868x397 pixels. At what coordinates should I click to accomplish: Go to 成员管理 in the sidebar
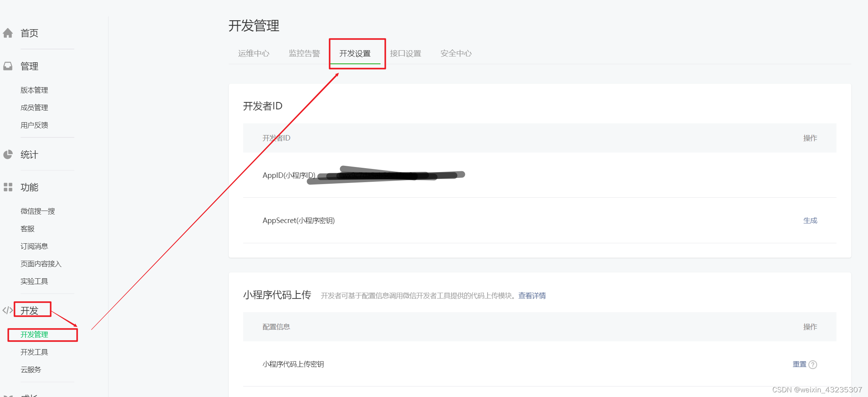pyautogui.click(x=34, y=107)
